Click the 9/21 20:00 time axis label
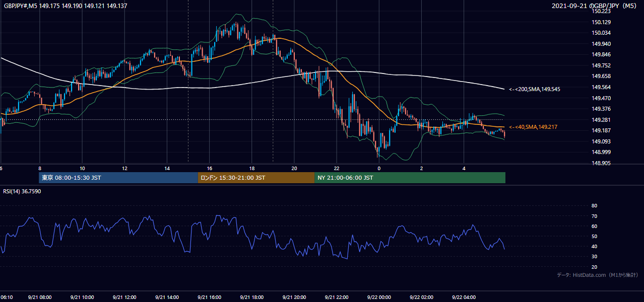Image resolution: width=644 pixels, height=302 pixels. click(x=294, y=297)
